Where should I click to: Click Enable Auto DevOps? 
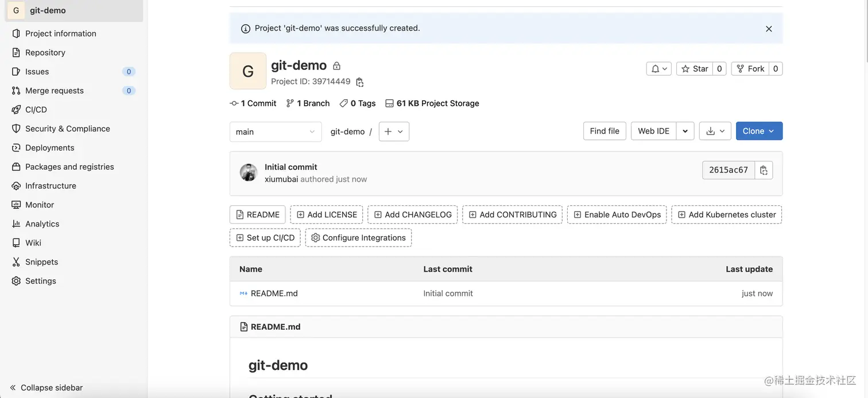click(x=617, y=214)
